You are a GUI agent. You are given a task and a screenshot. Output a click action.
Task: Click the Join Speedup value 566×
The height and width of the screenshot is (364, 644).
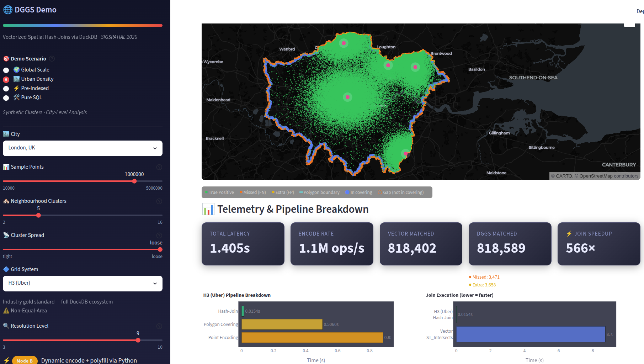click(x=580, y=248)
